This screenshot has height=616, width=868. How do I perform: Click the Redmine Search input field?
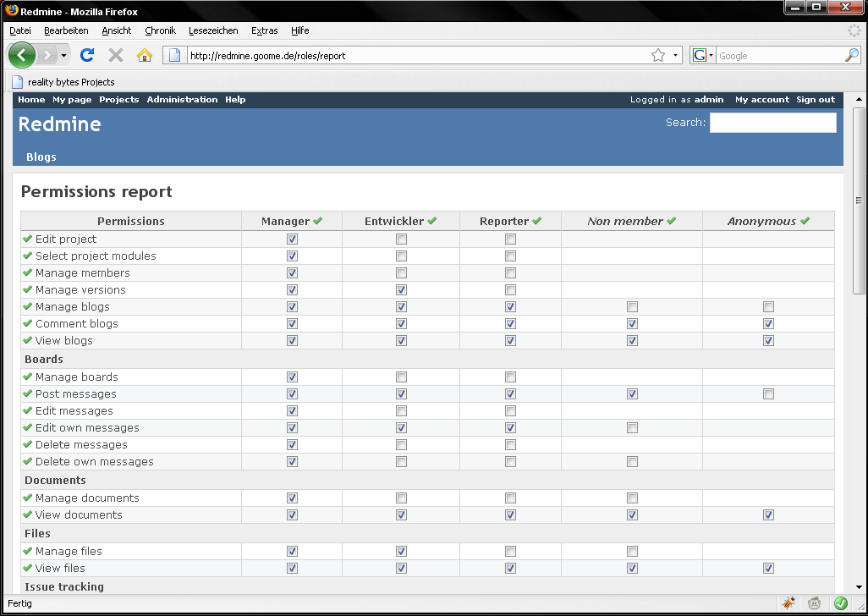(x=772, y=123)
